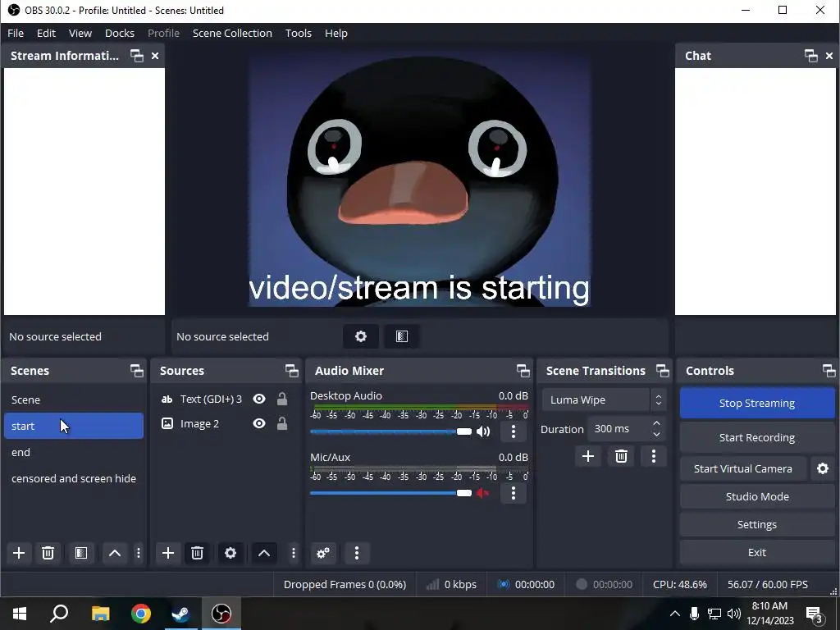
Task: Open the Tools menu
Action: pos(299,33)
